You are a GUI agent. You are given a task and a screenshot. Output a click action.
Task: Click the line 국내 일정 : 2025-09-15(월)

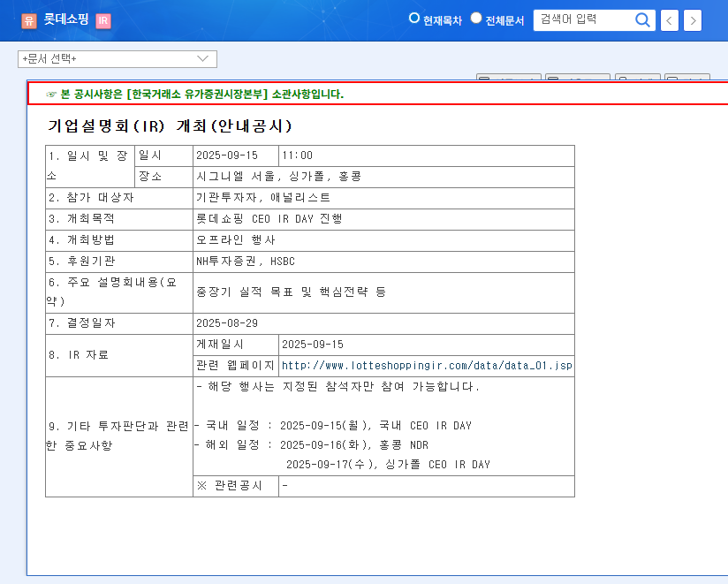click(x=333, y=426)
